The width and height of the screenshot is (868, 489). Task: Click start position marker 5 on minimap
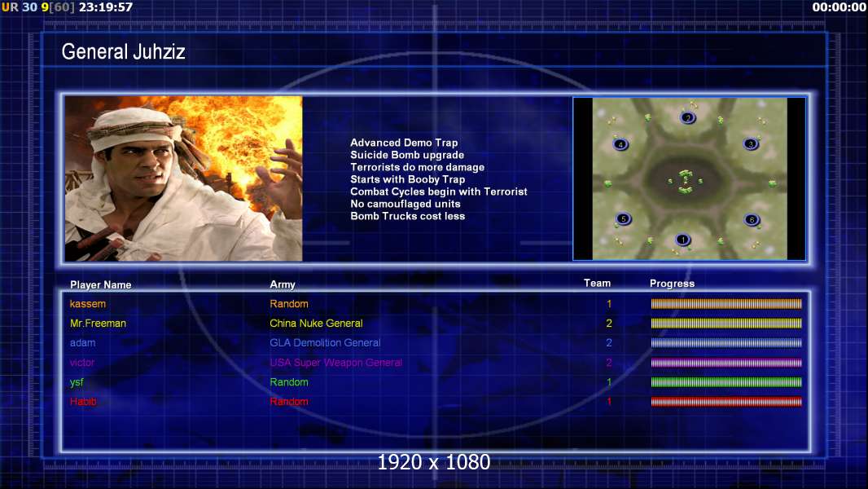[624, 218]
